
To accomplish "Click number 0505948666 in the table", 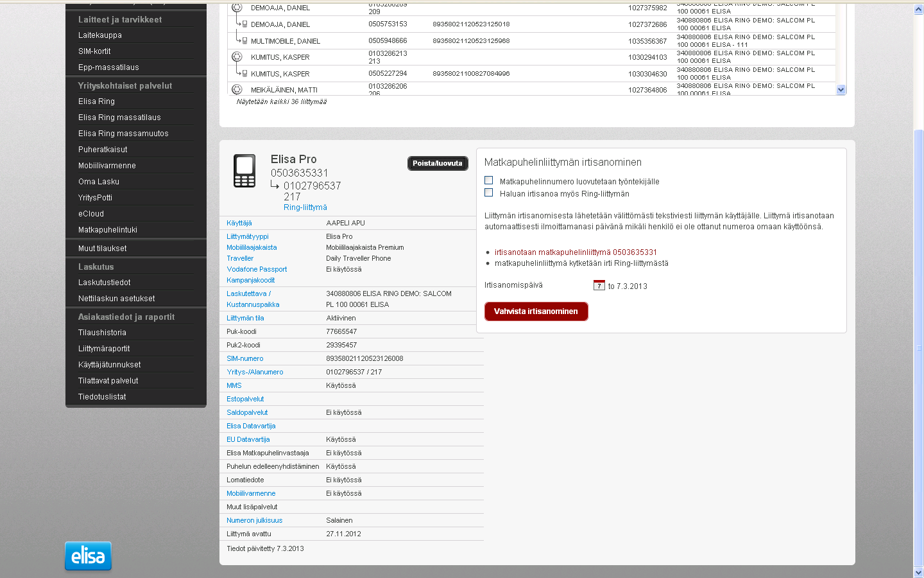I will point(388,40).
